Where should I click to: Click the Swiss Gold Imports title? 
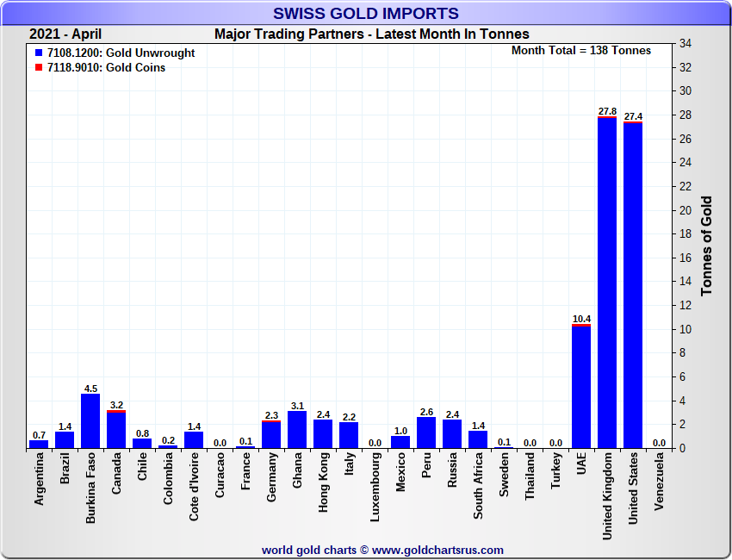[365, 13]
